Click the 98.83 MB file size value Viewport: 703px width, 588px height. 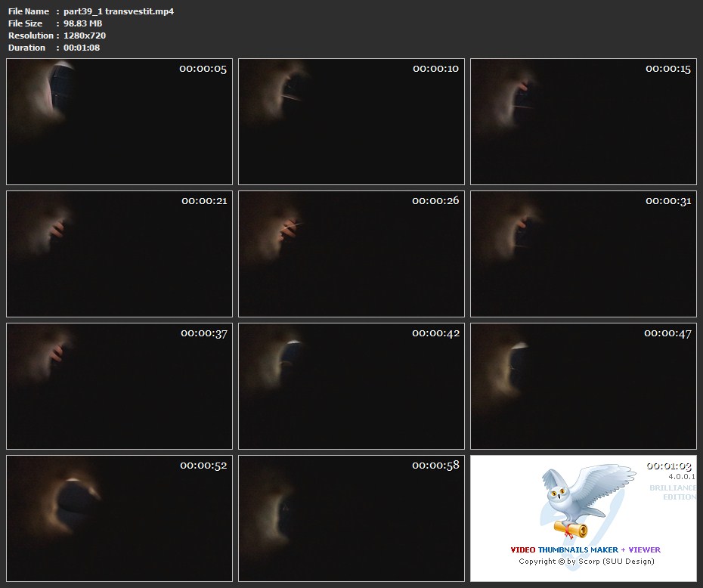[x=83, y=23]
